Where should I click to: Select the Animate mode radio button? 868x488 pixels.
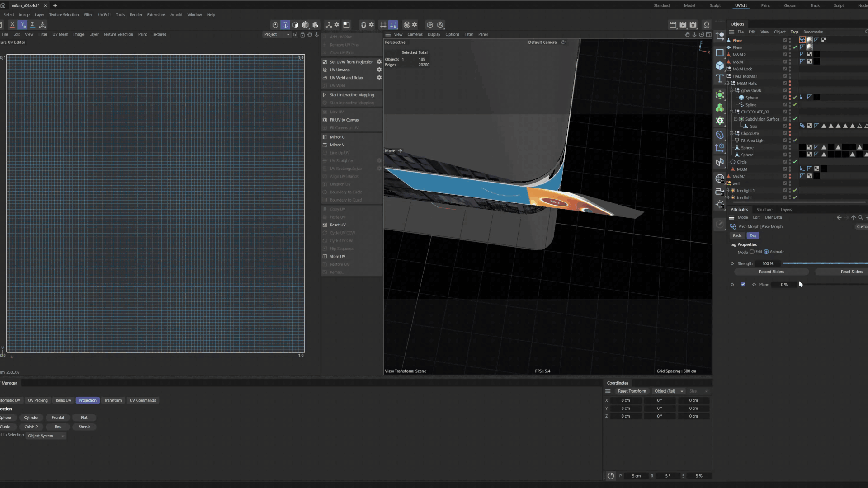(x=766, y=252)
